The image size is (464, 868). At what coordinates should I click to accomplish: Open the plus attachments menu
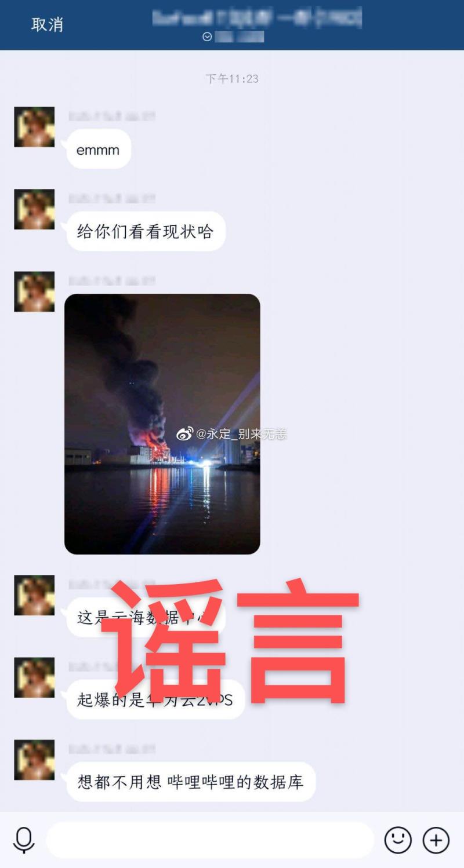pyautogui.click(x=436, y=840)
